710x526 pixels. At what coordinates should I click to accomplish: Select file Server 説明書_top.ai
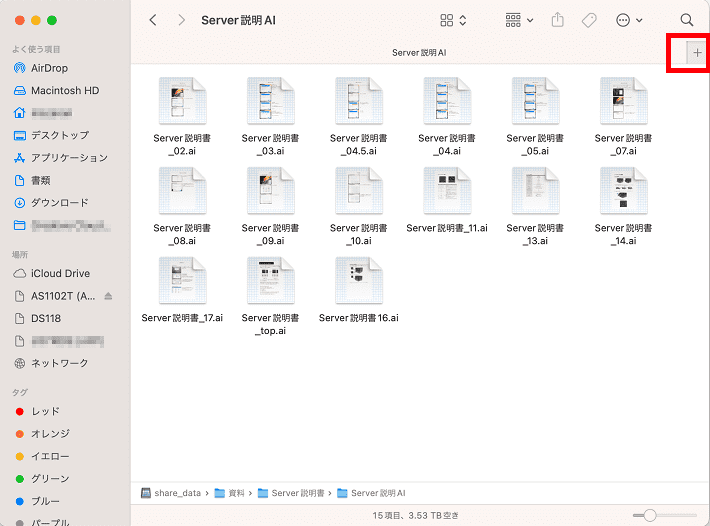[270, 296]
